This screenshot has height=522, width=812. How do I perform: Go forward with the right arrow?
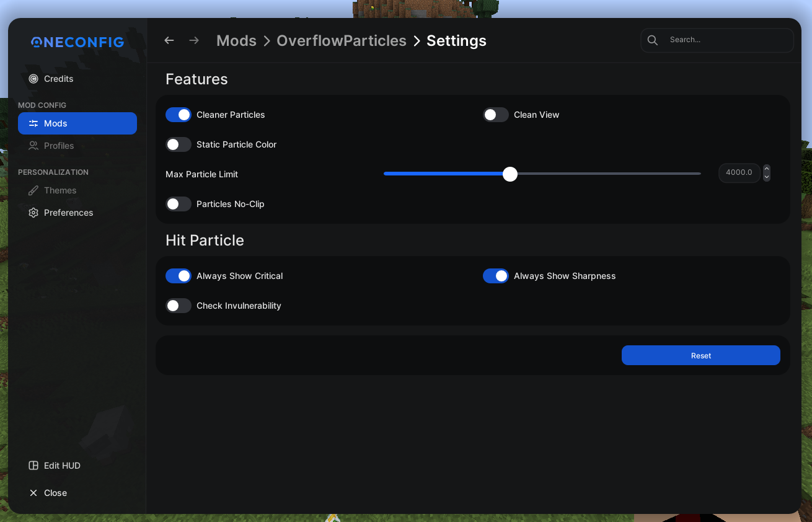[194, 40]
